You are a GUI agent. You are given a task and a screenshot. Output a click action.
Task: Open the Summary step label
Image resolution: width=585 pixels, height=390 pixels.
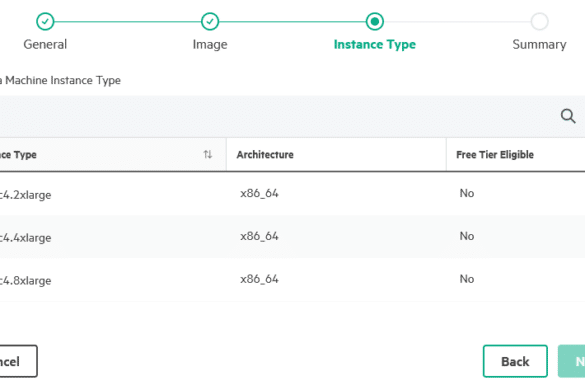coord(539,44)
